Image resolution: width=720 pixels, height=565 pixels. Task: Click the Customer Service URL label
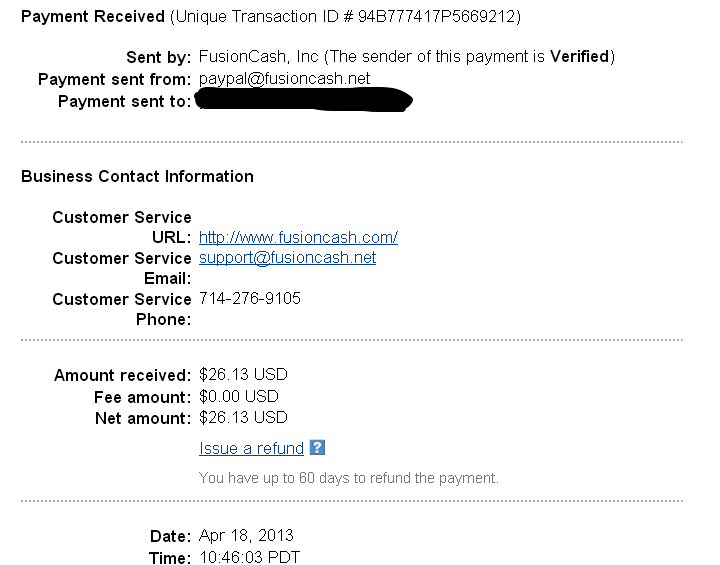(122, 227)
